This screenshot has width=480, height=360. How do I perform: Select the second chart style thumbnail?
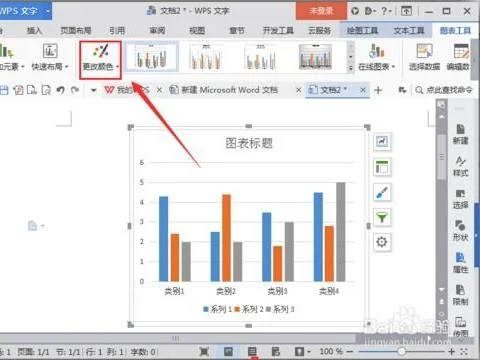[206, 57]
